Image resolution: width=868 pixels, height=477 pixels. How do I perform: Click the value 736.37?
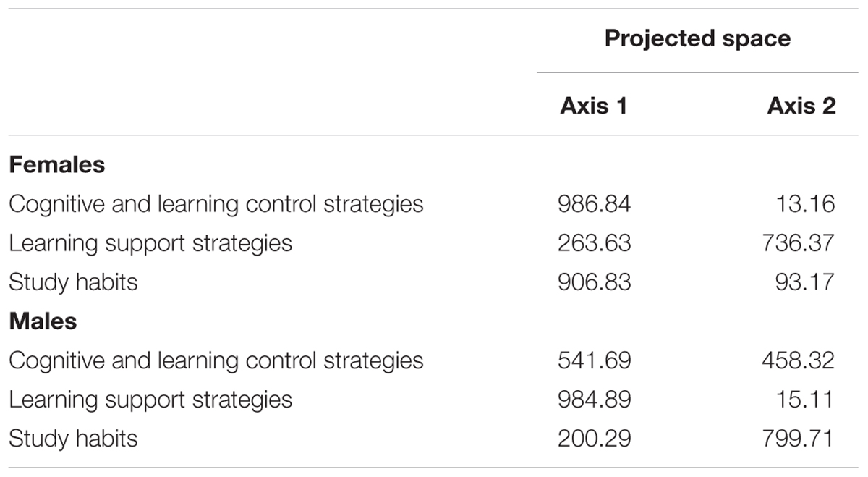click(799, 242)
